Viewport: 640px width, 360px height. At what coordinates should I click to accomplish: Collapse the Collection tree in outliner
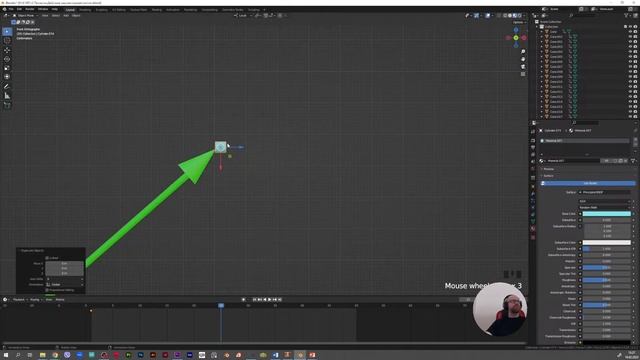(537, 27)
